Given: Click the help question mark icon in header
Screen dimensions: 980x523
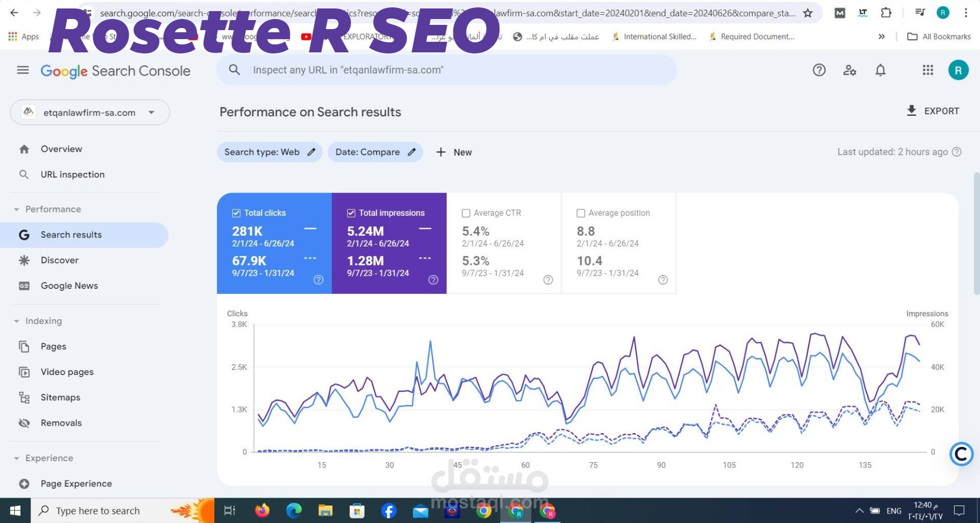Looking at the screenshot, I should [x=819, y=70].
